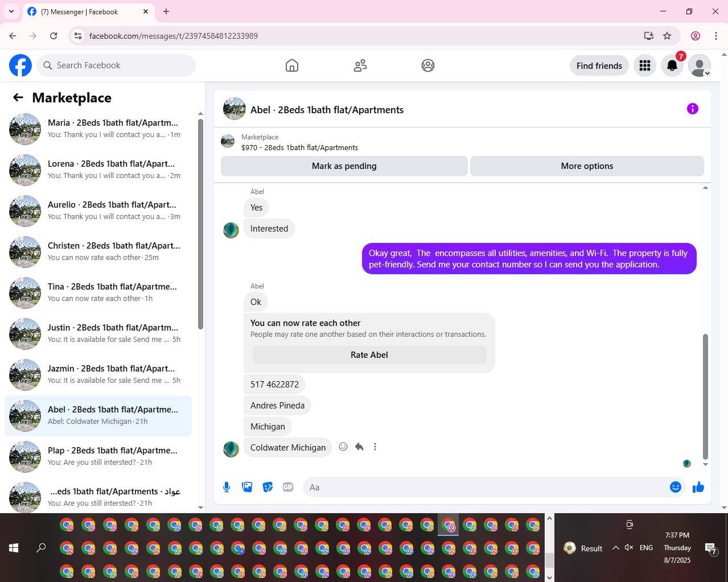Open the Friends icon in top navigation
This screenshot has width=728, height=582.
coord(360,65)
